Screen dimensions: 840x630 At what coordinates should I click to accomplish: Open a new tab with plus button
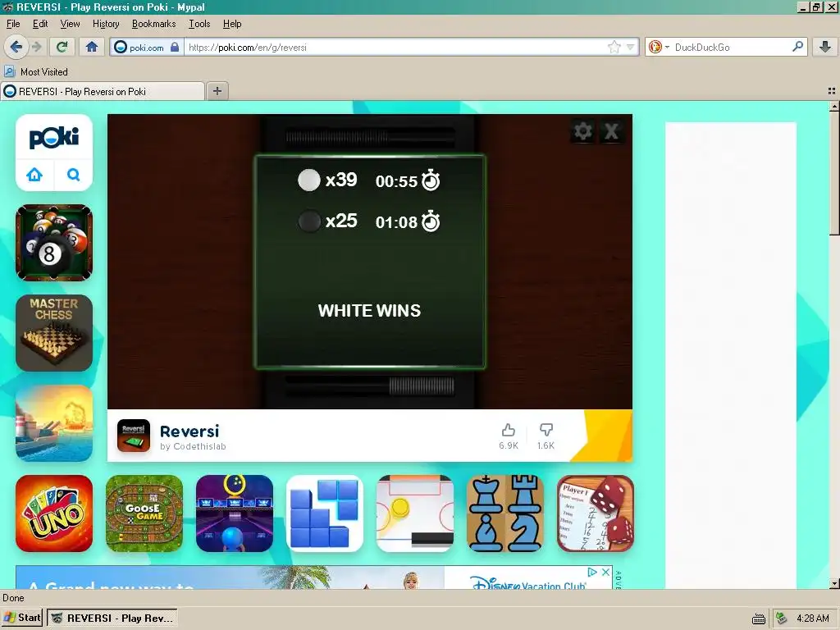tap(217, 91)
